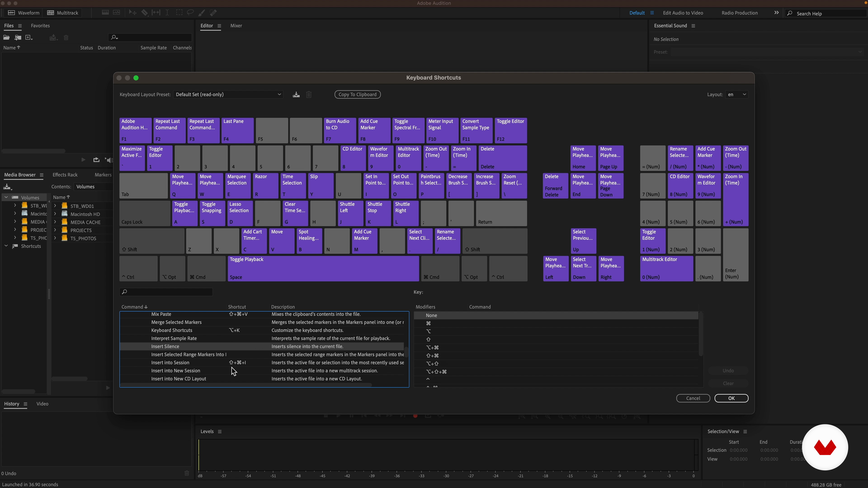The width and height of the screenshot is (868, 488).
Task: Select Edit Audio to Video workspace
Action: tap(683, 13)
